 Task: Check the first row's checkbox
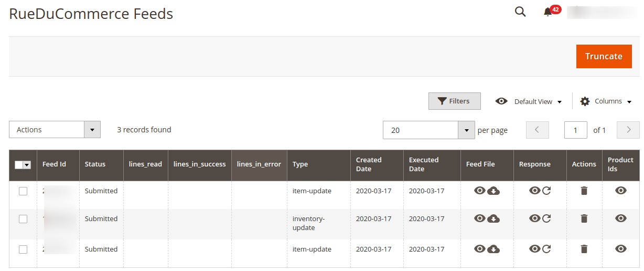click(23, 191)
